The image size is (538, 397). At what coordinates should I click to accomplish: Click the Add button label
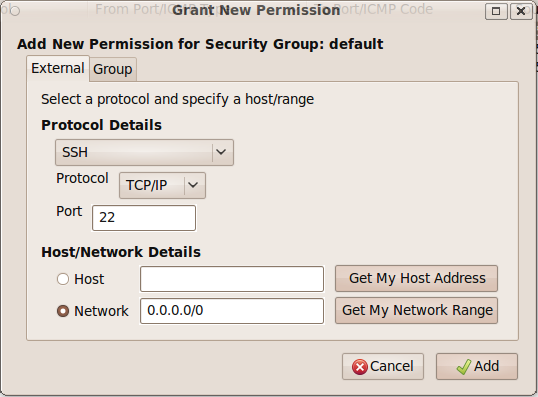pyautogui.click(x=487, y=366)
